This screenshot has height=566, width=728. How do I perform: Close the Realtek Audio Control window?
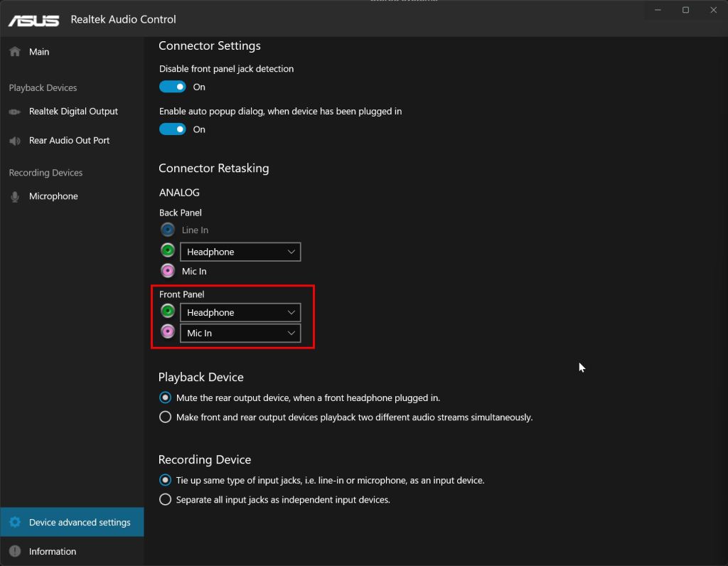(x=714, y=10)
